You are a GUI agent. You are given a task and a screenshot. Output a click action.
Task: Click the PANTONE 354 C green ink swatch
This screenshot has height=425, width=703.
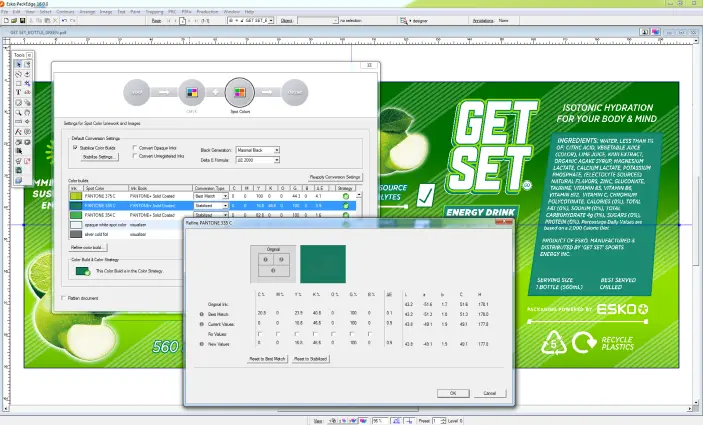point(76,215)
